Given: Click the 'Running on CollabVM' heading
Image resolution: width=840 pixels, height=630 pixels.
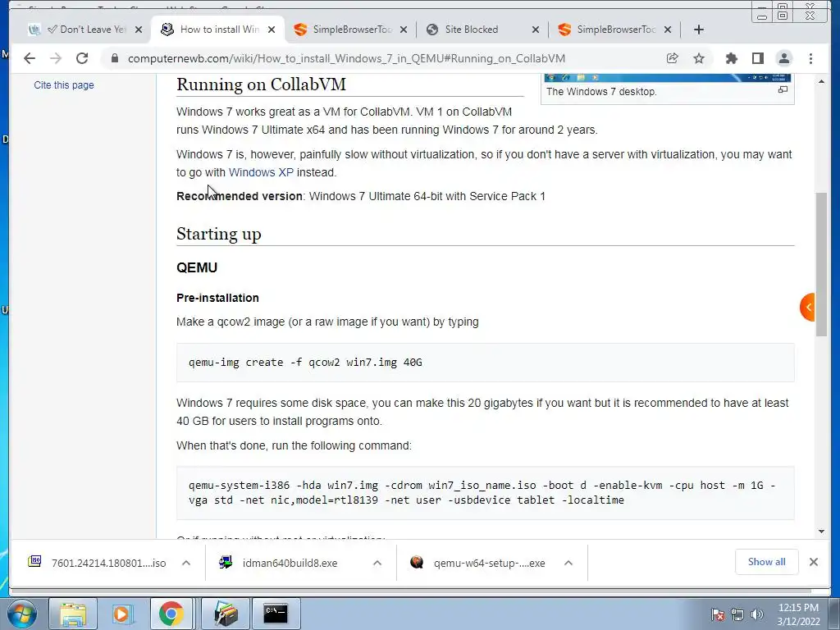Looking at the screenshot, I should coord(261,84).
